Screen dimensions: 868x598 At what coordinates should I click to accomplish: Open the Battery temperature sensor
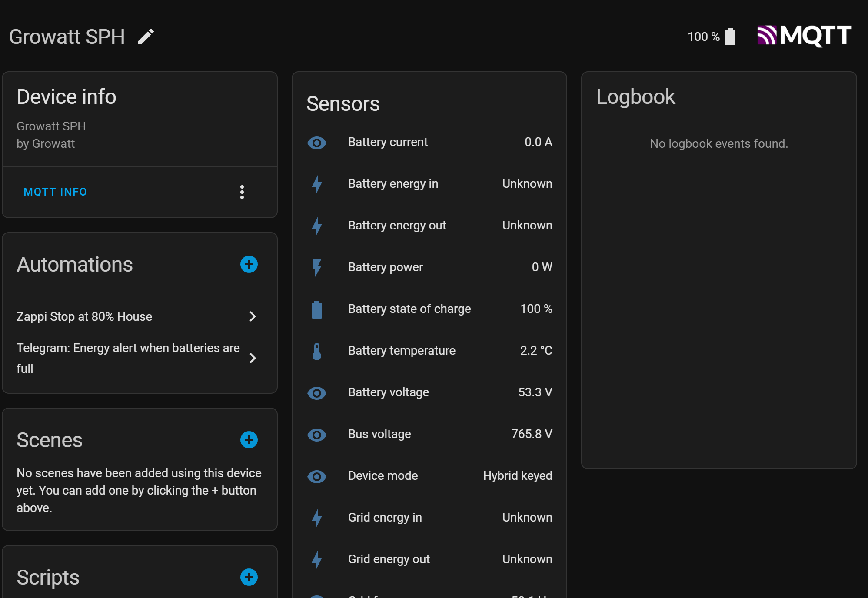429,351
